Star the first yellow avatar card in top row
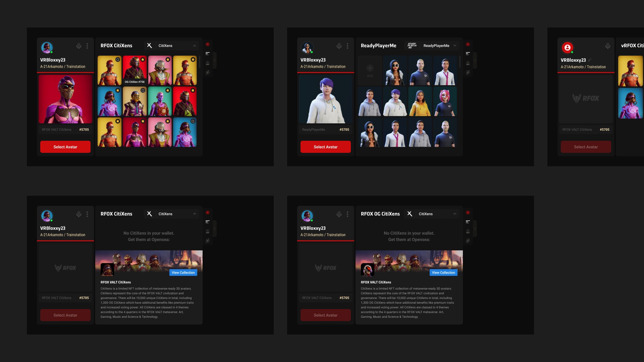The image size is (644, 362). pos(118,60)
